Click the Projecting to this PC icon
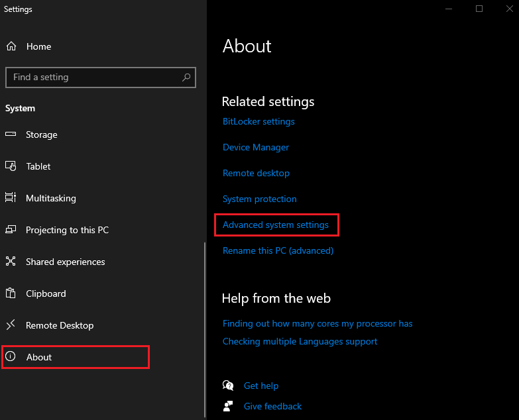519x420 pixels. pos(11,229)
